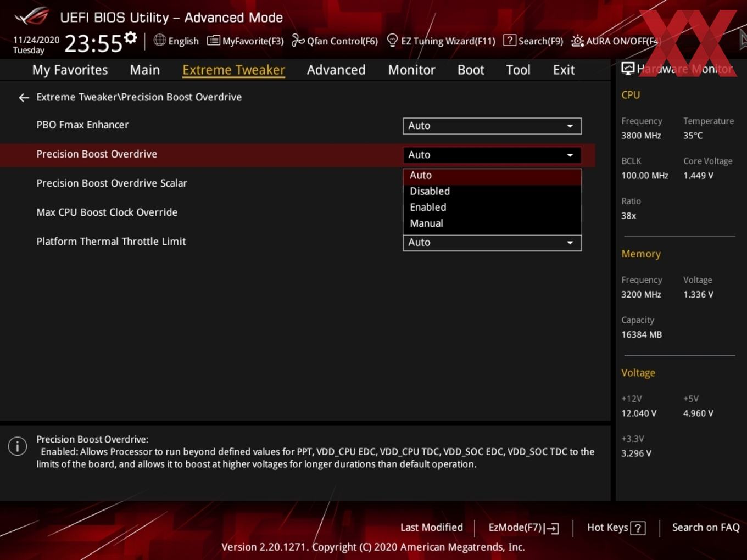
Task: Go back with the left arrow icon
Action: click(24, 97)
